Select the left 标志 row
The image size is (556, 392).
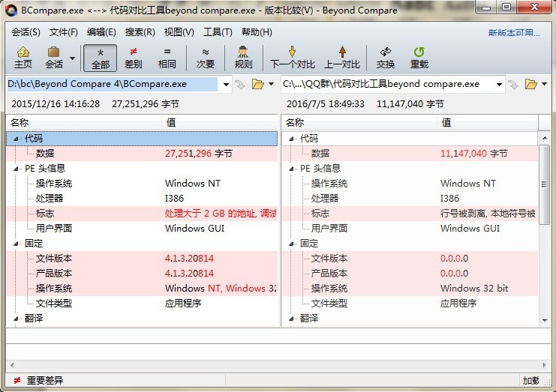click(142, 214)
